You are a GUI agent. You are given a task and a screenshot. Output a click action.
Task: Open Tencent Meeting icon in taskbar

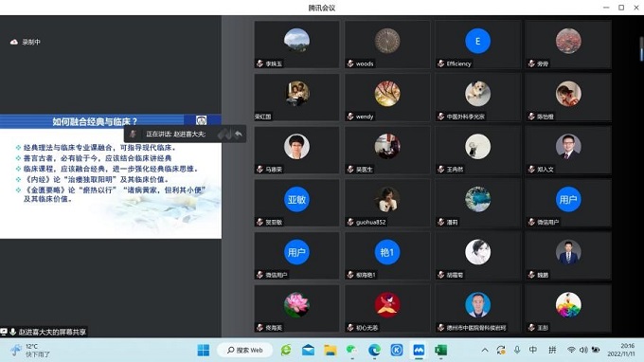(419, 350)
